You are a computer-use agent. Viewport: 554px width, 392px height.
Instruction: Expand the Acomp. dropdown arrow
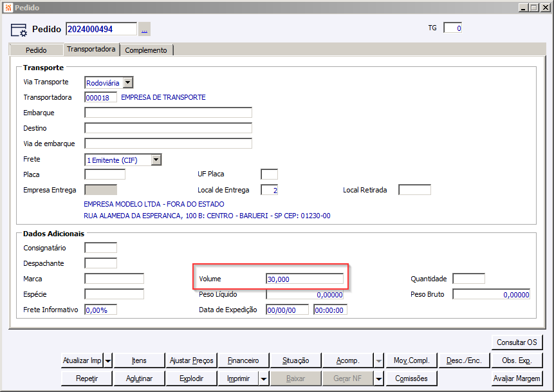tap(379, 360)
